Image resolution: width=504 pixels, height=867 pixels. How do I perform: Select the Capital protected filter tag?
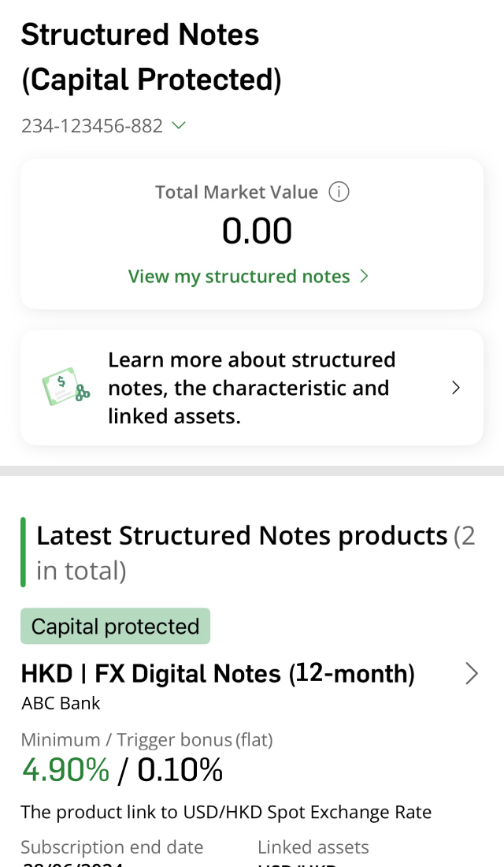pyautogui.click(x=115, y=626)
